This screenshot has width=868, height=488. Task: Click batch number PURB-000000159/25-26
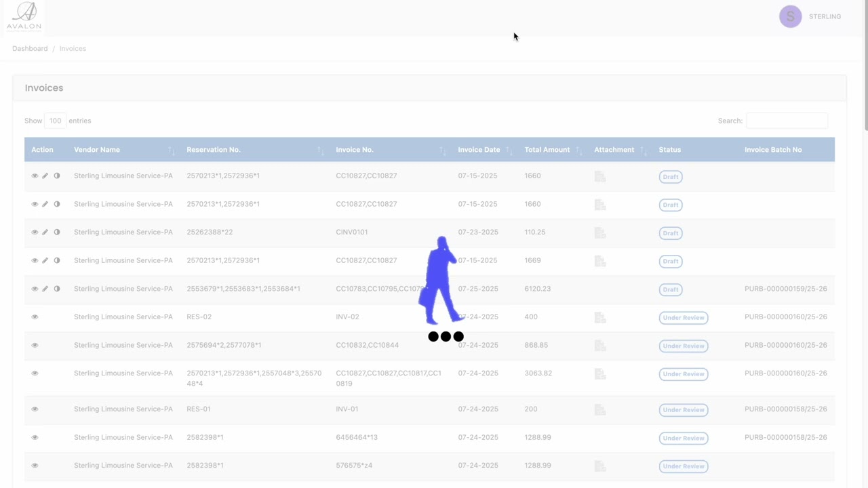(786, 289)
